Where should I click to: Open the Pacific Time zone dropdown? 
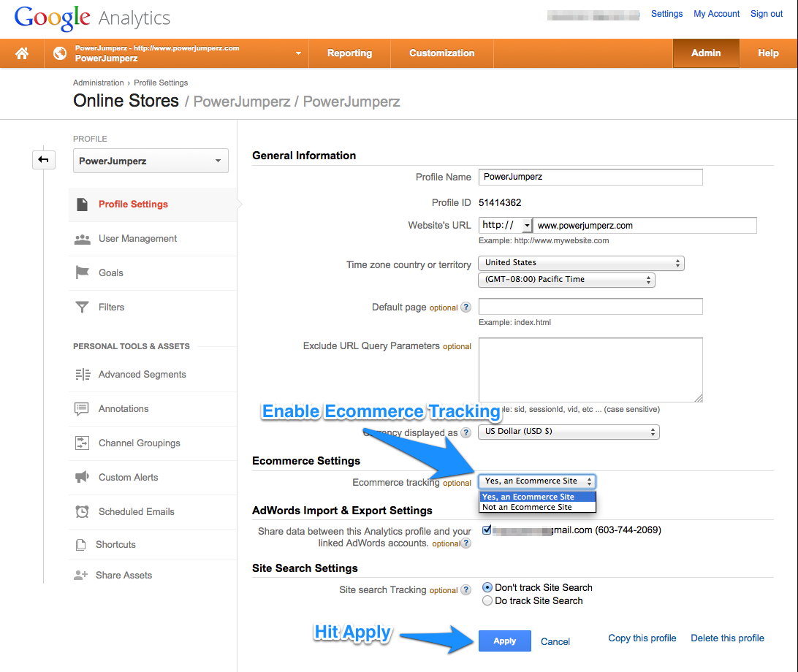[566, 280]
